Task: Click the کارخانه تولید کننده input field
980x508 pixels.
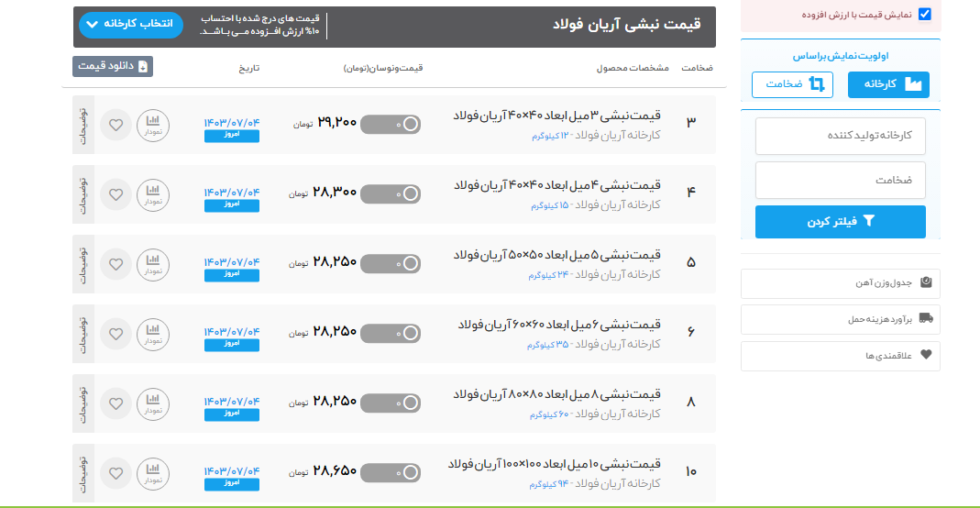Action: coord(840,136)
